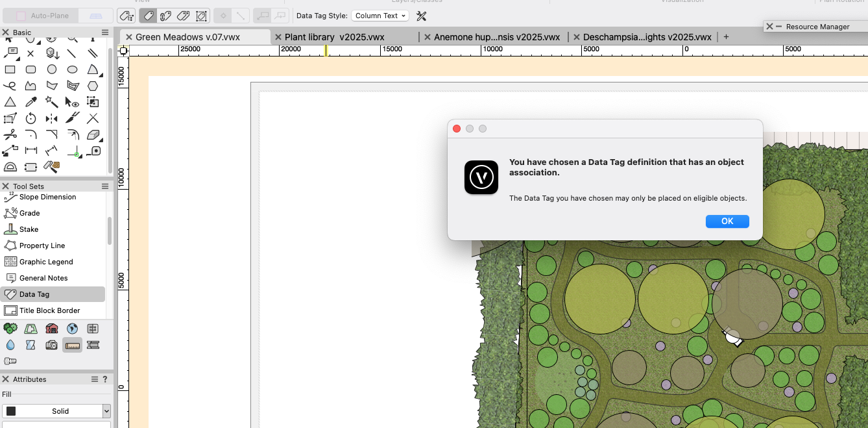Select the Regular Polygon hexagon tool
This screenshot has height=428, width=868.
(93, 86)
